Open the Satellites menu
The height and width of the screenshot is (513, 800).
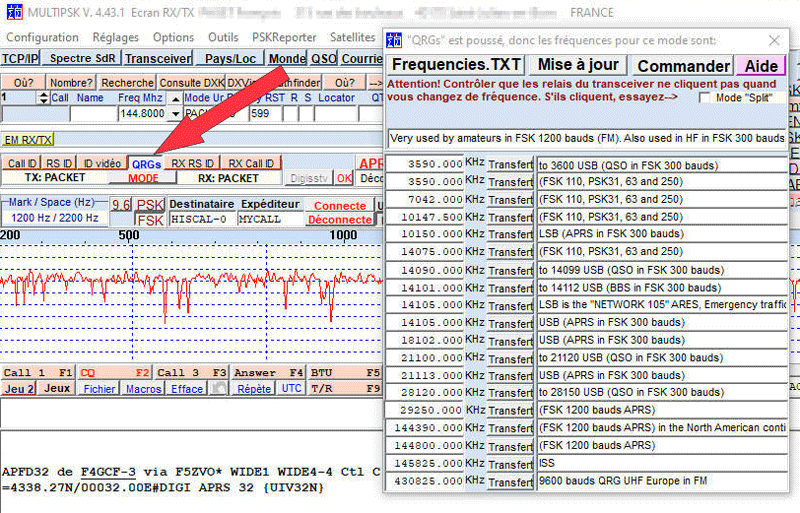353,37
